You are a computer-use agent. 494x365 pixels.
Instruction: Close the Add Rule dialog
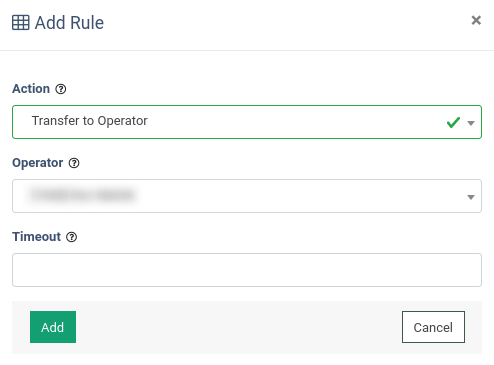(x=476, y=20)
